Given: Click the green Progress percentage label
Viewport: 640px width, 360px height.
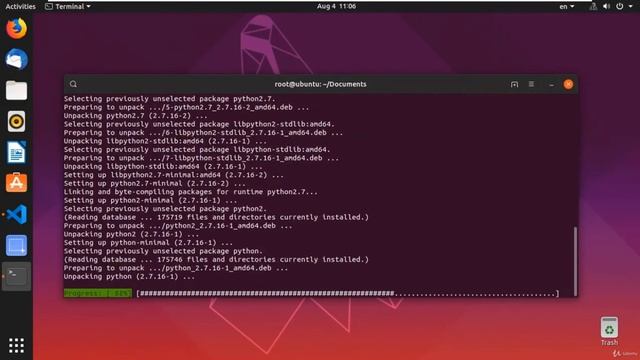Looking at the screenshot, I should tap(98, 293).
